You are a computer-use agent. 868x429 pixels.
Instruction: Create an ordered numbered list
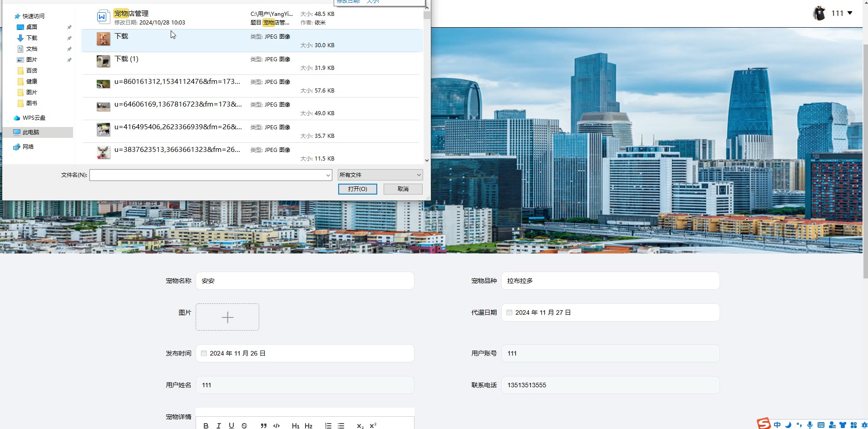[328, 425]
